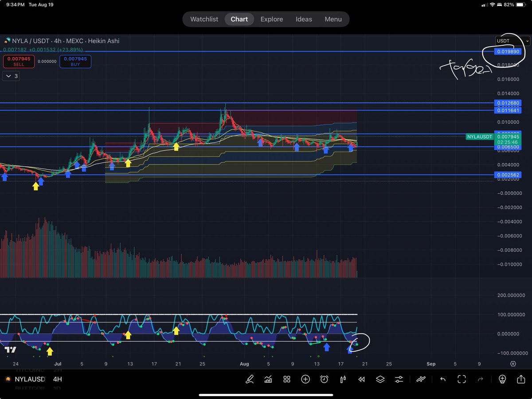Screen dimensions: 532x399
Task: Select the drawing tools pencil icon
Action: click(x=249, y=379)
